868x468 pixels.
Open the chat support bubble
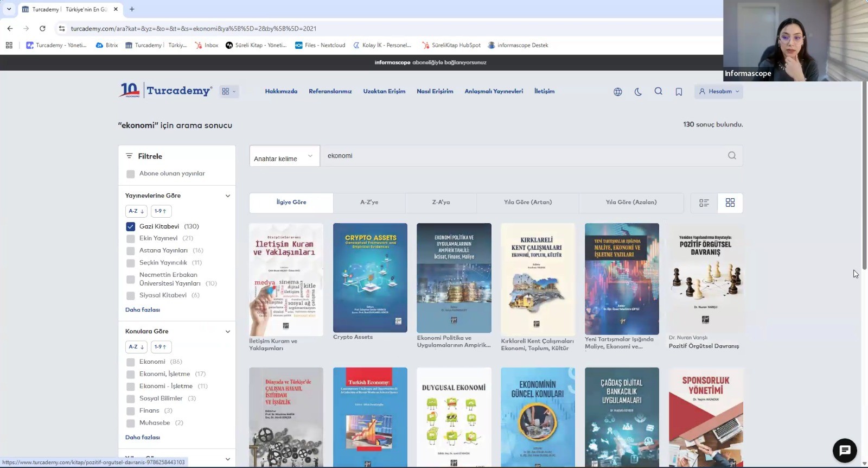845,450
